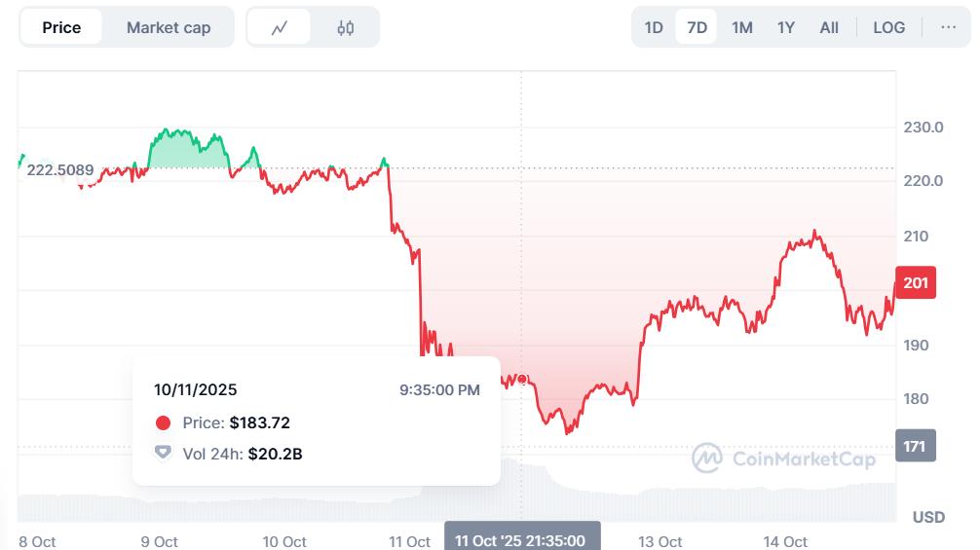Image resolution: width=980 pixels, height=550 pixels.
Task: Select the Market cap tab
Action: pos(169,27)
